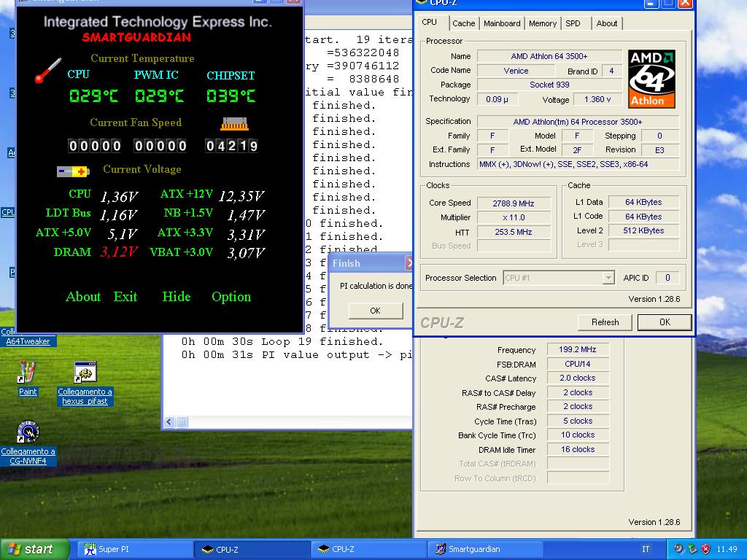Click the L1 Data 64 KBytes value

(643, 202)
